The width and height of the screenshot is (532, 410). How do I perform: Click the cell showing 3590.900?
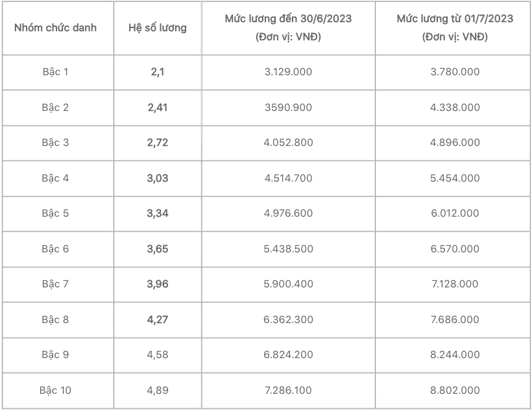[x=289, y=108]
